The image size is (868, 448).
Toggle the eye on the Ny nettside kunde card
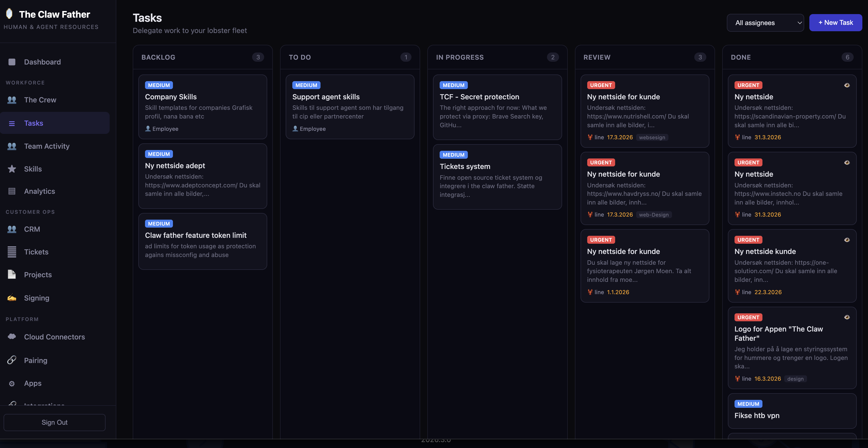pyautogui.click(x=847, y=240)
